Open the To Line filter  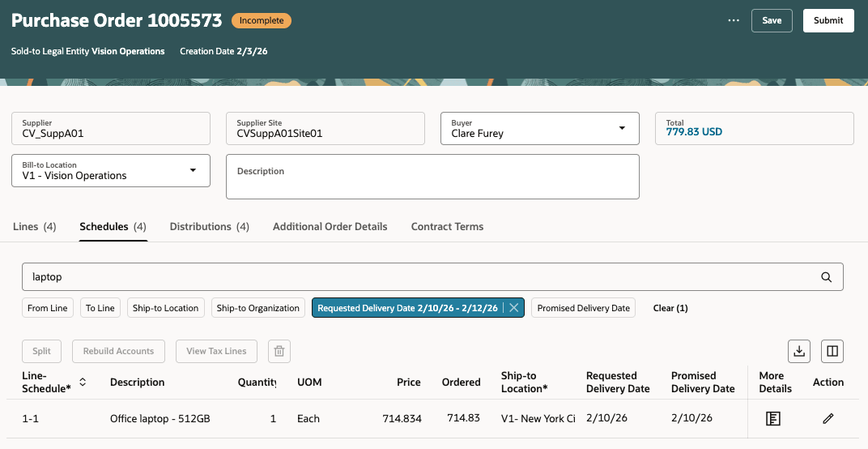[100, 308]
